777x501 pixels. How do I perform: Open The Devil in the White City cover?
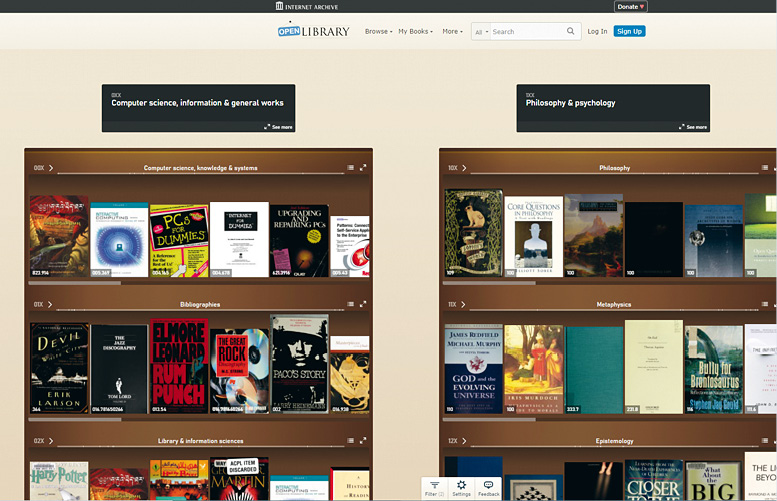pyautogui.click(x=59, y=368)
